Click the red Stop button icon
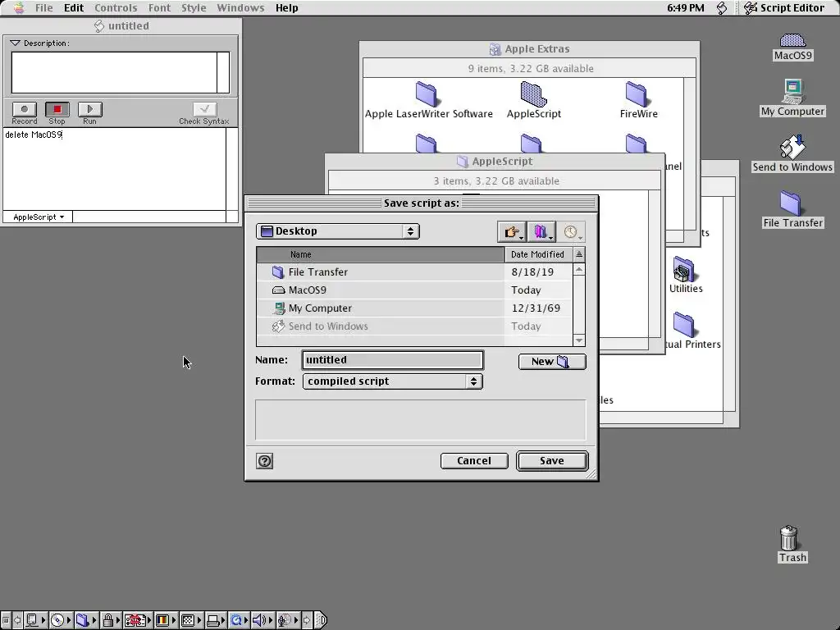 pyautogui.click(x=57, y=109)
